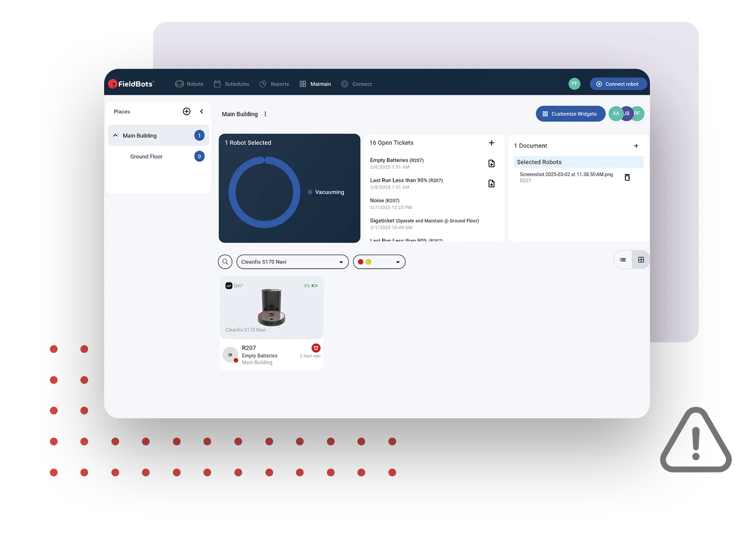Click the Cleanfix S170 Navi robot image
This screenshot has width=756, height=533.
pyautogui.click(x=271, y=307)
